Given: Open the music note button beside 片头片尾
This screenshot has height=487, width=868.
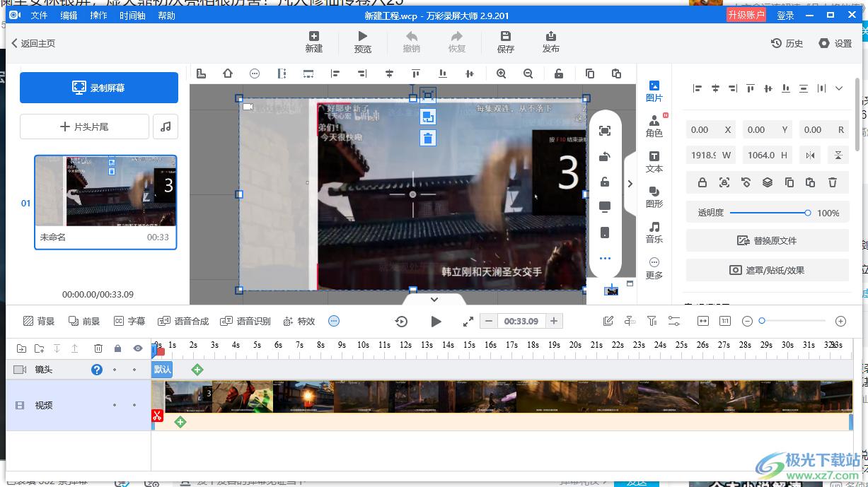Looking at the screenshot, I should coord(166,127).
